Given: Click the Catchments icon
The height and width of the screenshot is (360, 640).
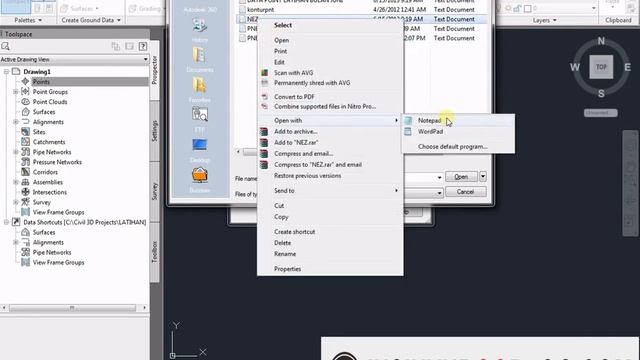Looking at the screenshot, I should pyautogui.click(x=25, y=142).
